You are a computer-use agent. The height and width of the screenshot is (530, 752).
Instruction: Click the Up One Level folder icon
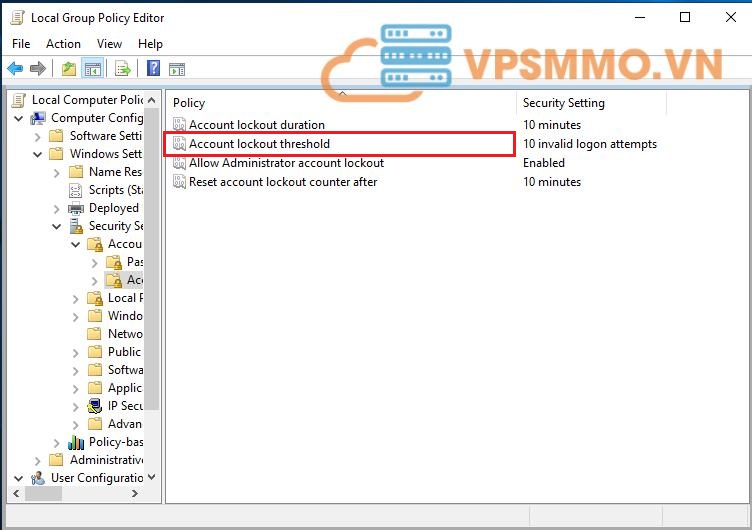click(68, 69)
